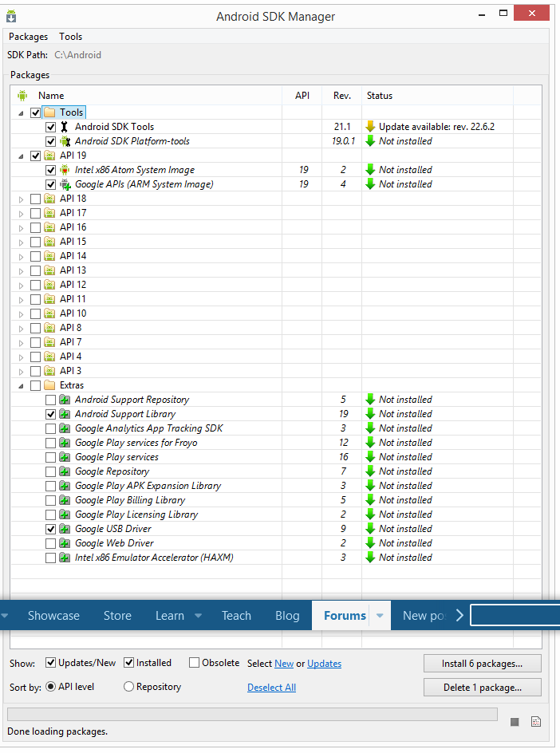Expand the API 3 group
Viewport: 560px width, 753px height.
(21, 372)
